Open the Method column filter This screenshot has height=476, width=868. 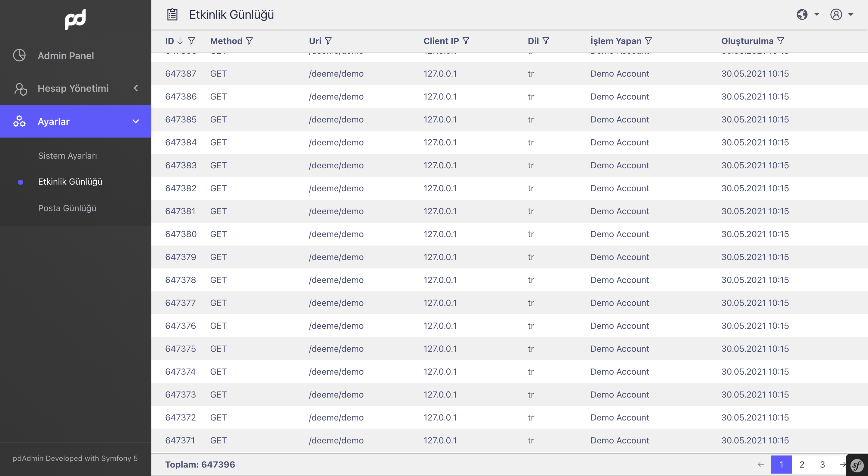(249, 41)
